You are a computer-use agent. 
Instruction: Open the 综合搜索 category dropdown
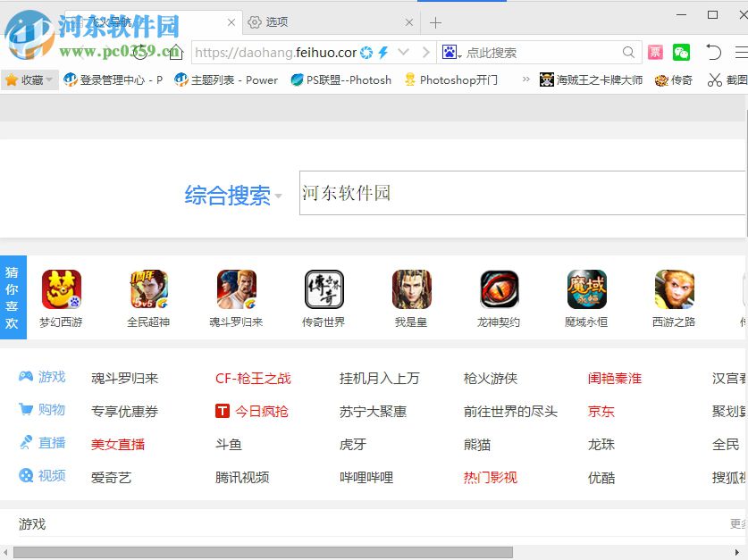(x=233, y=196)
